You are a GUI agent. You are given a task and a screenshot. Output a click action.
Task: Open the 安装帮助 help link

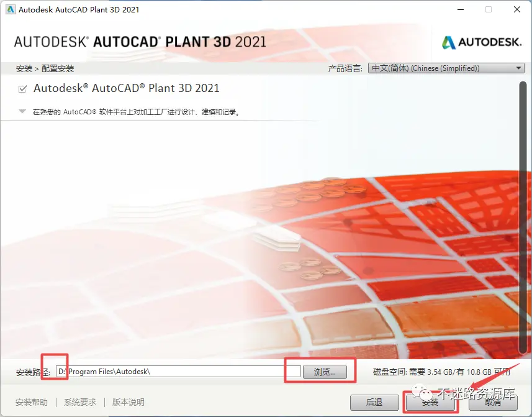click(x=31, y=402)
